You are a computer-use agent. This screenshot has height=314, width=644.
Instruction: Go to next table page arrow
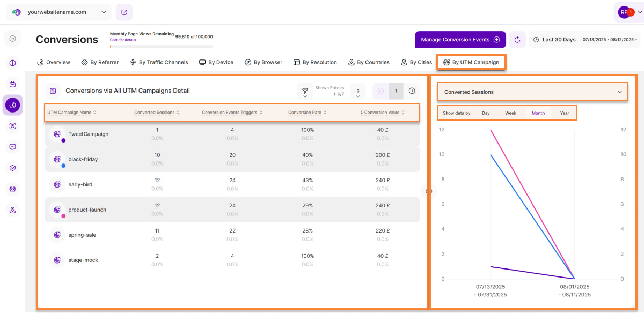412,91
